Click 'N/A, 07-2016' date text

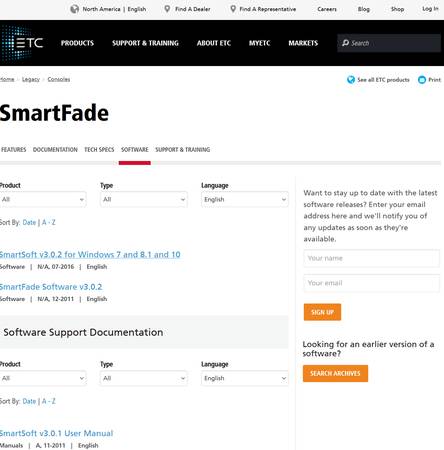coord(56,267)
